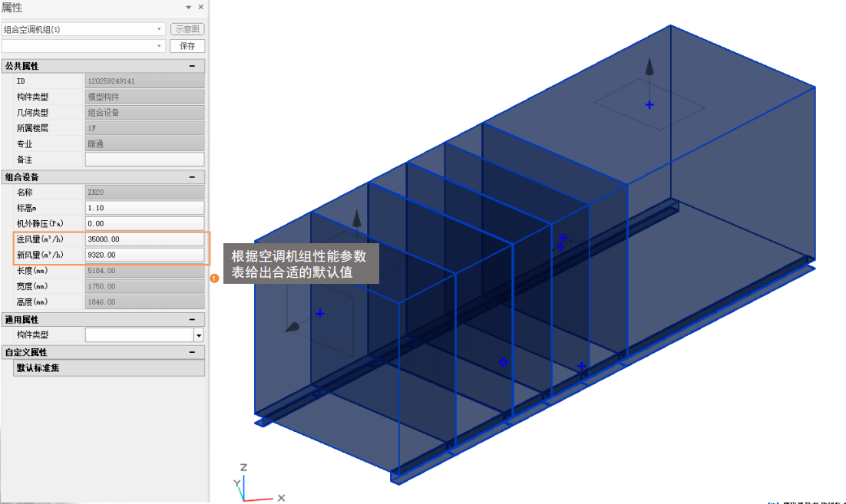Close the 属性 panel
Viewport: 846px width, 504px height.
tap(201, 7)
